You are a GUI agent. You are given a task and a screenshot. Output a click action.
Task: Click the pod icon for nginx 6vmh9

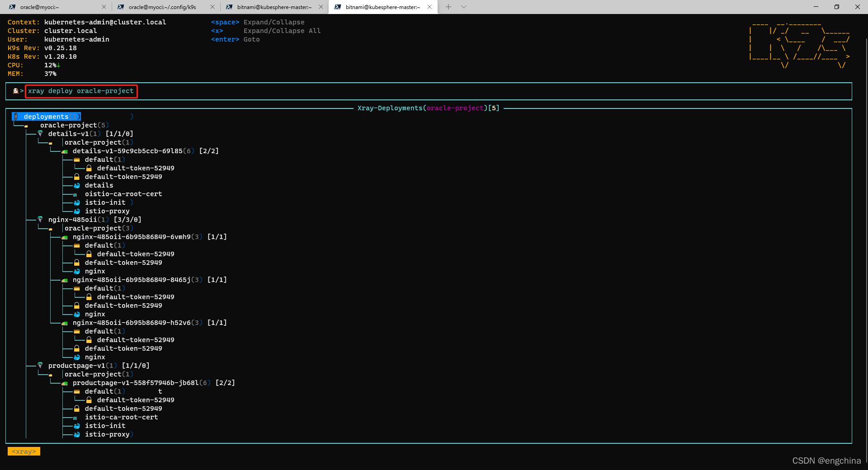(x=65, y=237)
